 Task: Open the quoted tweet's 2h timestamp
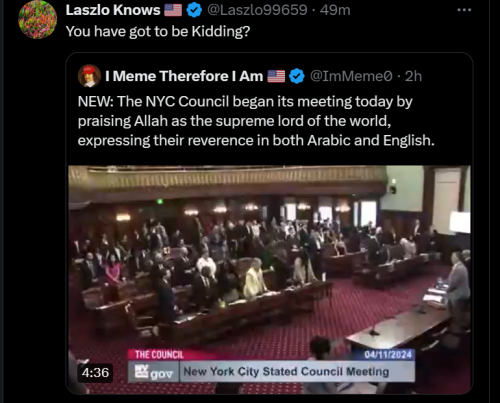point(413,76)
